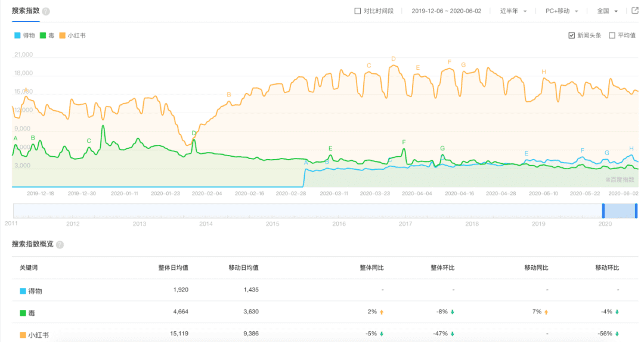
Task: Click green news marker G on 毒 line
Action: tap(442, 148)
